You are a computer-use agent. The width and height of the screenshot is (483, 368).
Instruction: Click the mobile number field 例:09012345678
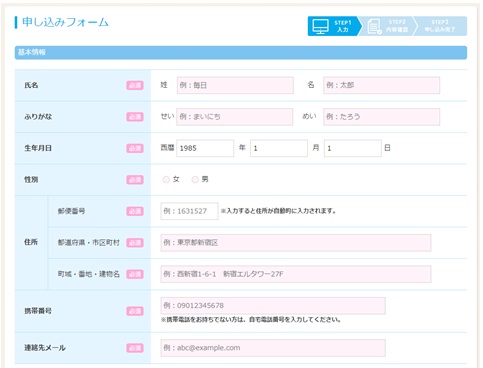coord(273,306)
